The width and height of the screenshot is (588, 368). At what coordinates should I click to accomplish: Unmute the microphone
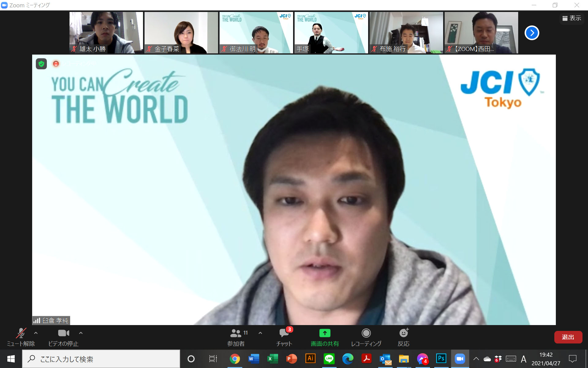[x=21, y=337]
